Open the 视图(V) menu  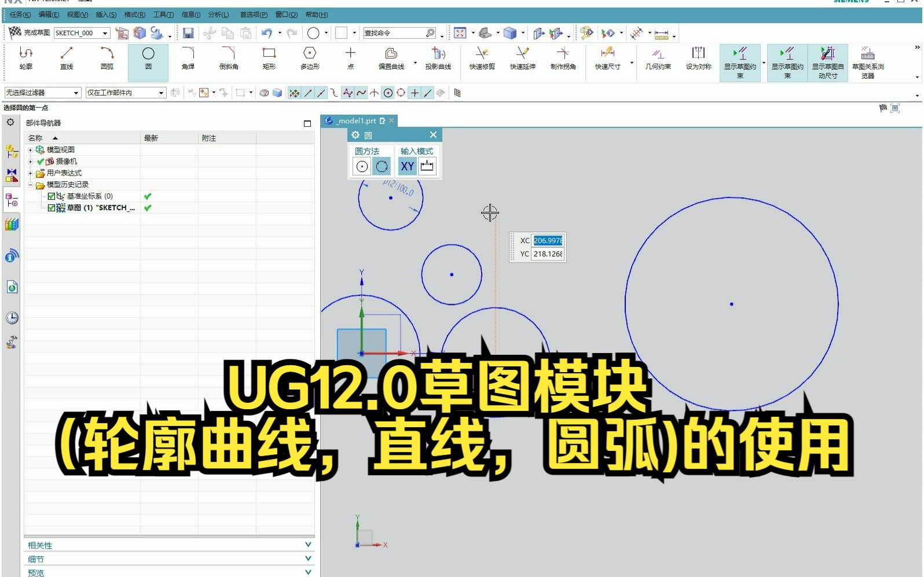click(x=78, y=14)
